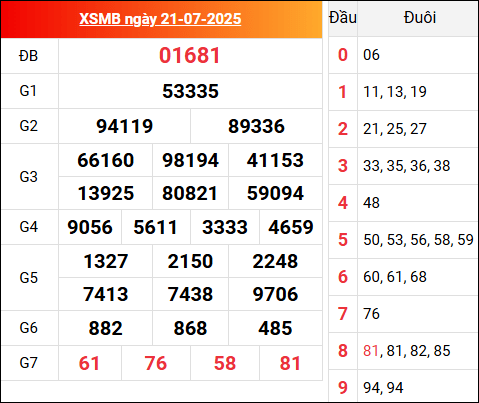The width and height of the screenshot is (479, 403).
Task: Click head digit 9 in Đầu column
Action: pos(343,388)
